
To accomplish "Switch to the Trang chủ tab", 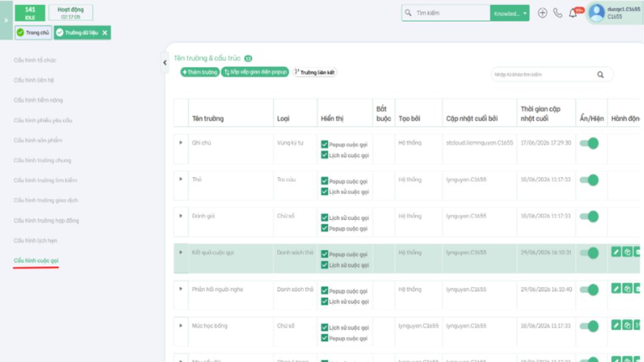I will (x=33, y=33).
